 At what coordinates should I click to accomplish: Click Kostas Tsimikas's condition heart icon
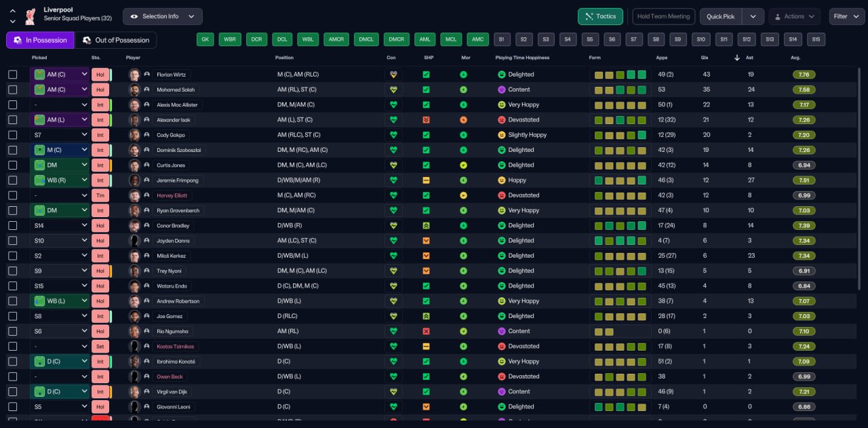pyautogui.click(x=393, y=346)
